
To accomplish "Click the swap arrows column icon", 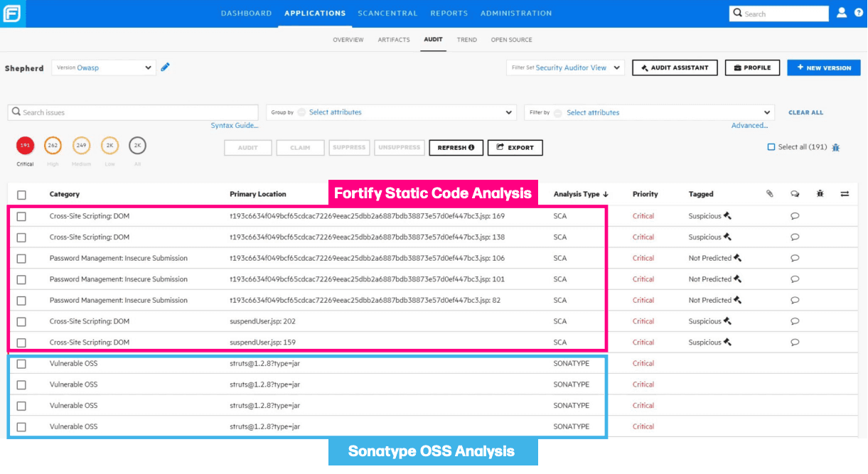I will coord(845,194).
